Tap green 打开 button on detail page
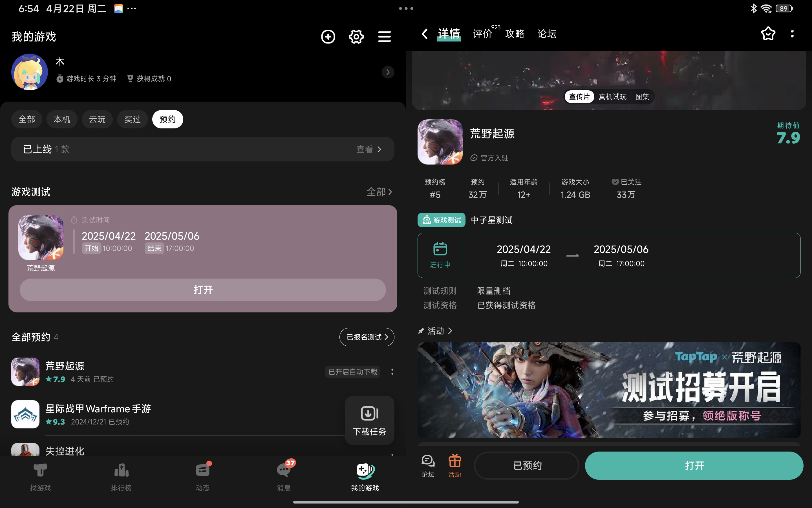Screen dimensions: 812x508 pyautogui.click(x=694, y=466)
